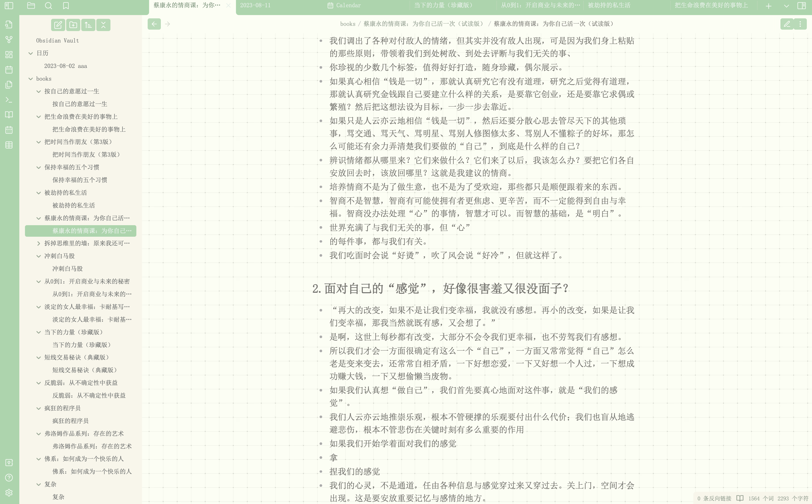Expand the 拆掉思维里的墙 folder
812x504 pixels.
38,243
